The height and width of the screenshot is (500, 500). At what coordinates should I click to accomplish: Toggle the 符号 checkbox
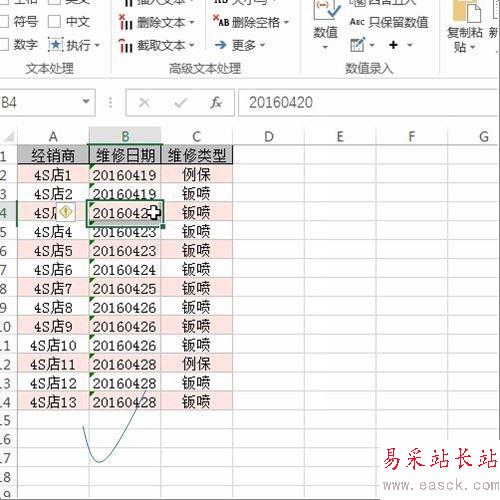point(3,22)
